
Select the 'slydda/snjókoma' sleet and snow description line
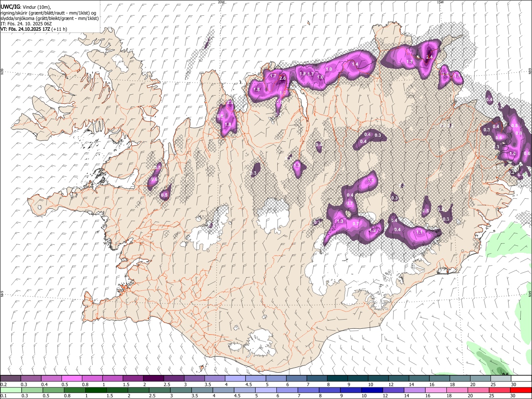coord(49,18)
